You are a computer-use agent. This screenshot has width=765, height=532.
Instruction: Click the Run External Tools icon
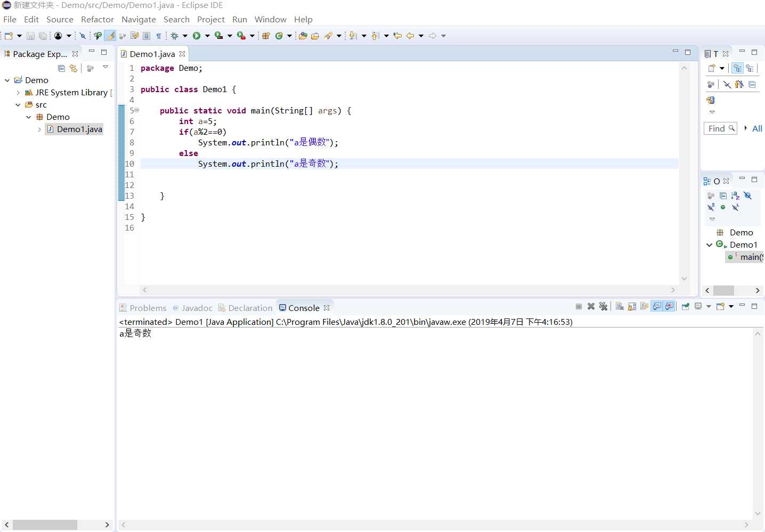(x=241, y=36)
